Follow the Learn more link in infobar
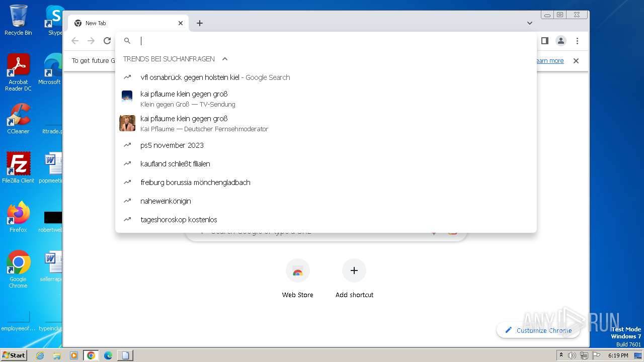644x362 pixels. point(550,61)
